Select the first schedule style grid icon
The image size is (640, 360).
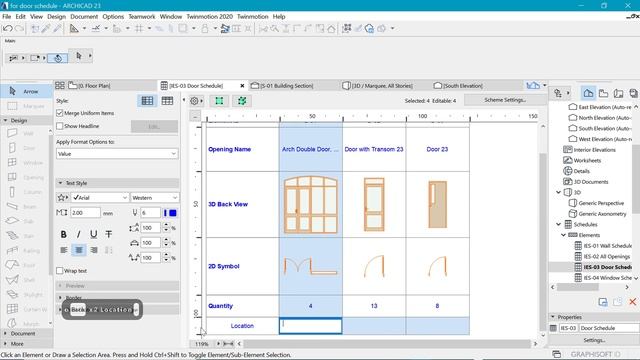point(147,101)
